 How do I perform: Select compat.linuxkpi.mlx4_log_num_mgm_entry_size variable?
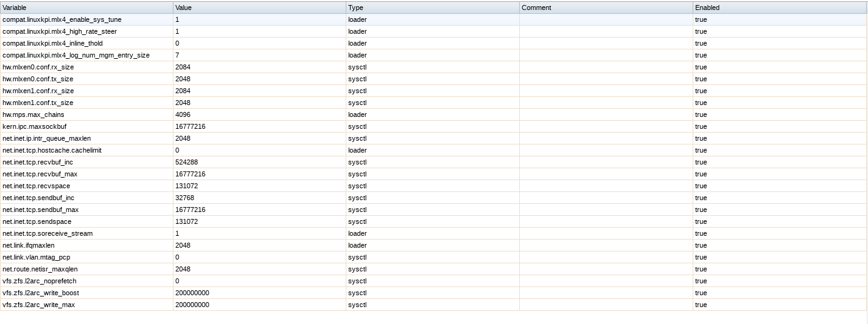point(76,55)
